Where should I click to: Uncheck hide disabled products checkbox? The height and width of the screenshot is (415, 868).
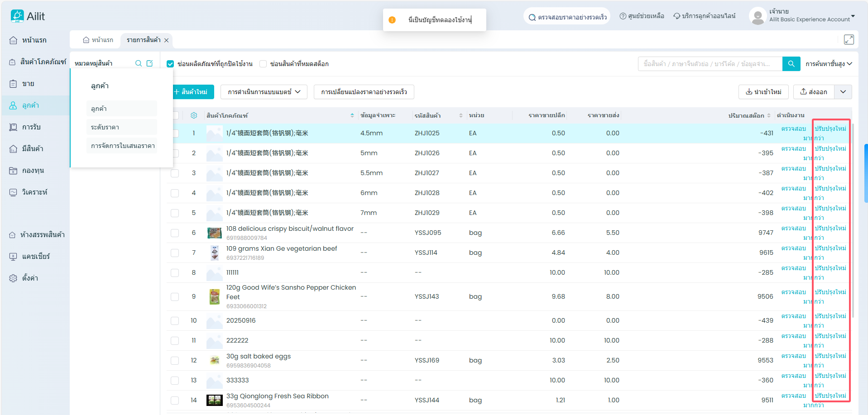click(170, 64)
